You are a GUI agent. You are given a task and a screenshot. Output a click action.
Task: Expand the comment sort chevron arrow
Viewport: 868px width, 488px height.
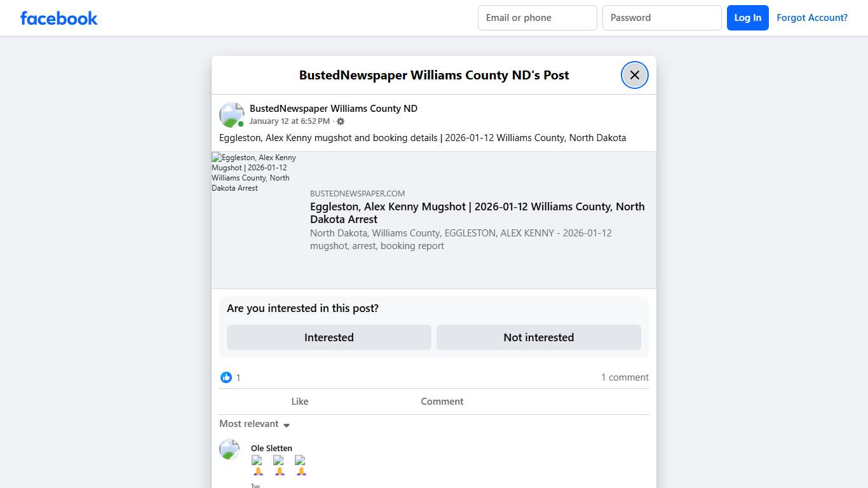pyautogui.click(x=287, y=424)
